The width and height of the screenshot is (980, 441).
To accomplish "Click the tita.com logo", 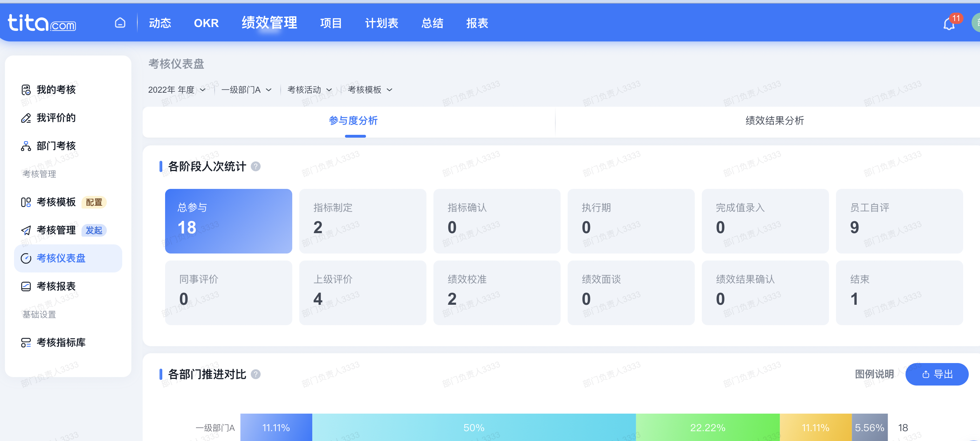I will [42, 23].
